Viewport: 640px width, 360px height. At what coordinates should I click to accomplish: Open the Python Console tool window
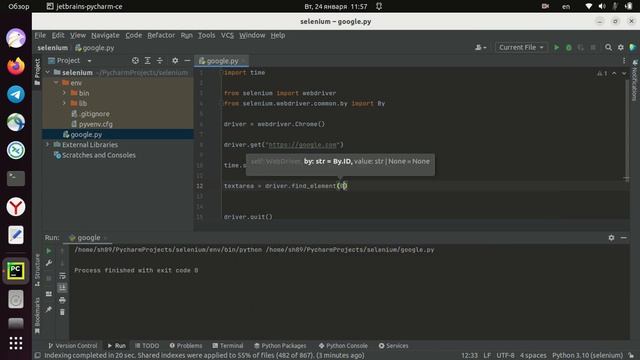click(x=343, y=346)
